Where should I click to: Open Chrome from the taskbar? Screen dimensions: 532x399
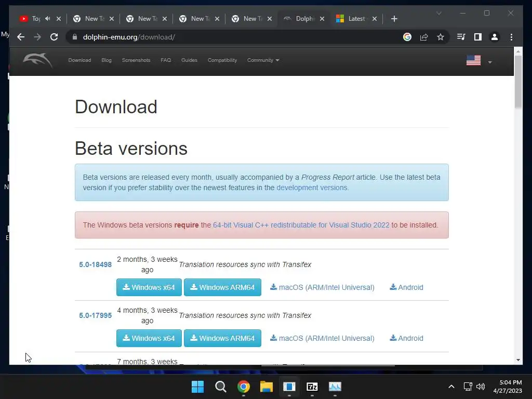point(244,387)
